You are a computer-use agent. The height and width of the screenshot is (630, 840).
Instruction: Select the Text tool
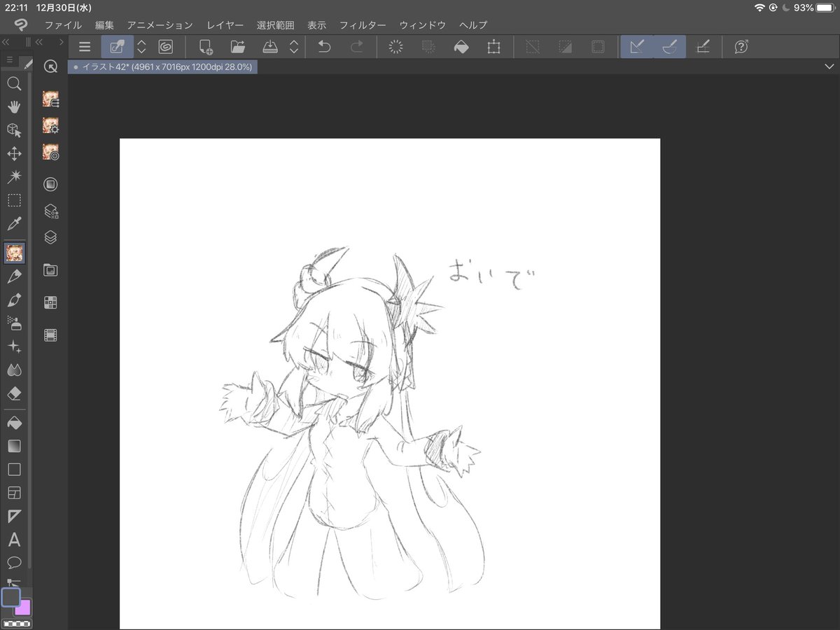click(13, 540)
